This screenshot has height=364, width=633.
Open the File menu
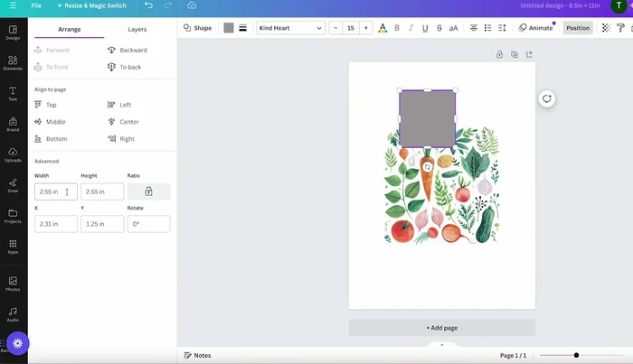point(36,5)
